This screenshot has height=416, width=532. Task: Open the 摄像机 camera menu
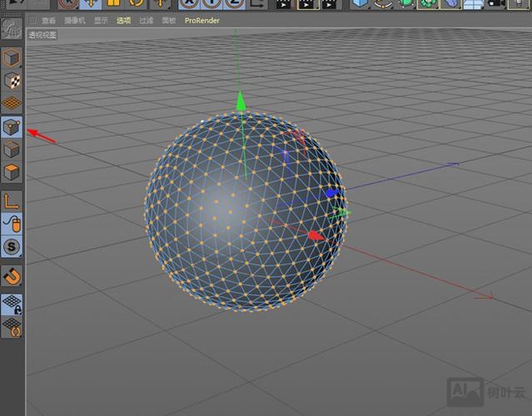(75, 21)
